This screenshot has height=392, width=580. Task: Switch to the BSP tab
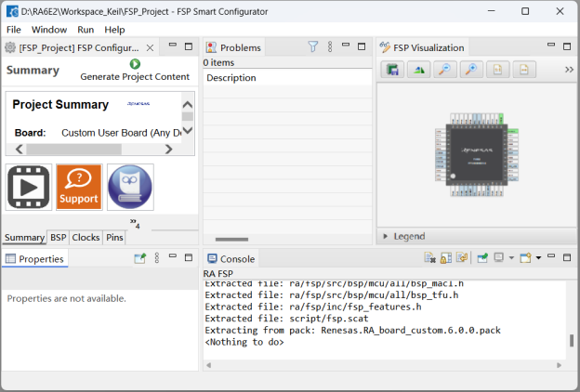58,238
